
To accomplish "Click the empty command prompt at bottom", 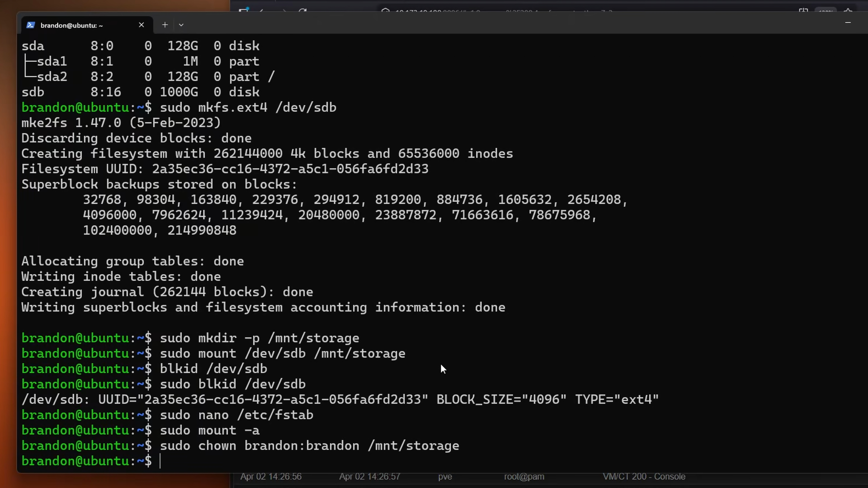I will coord(160,461).
